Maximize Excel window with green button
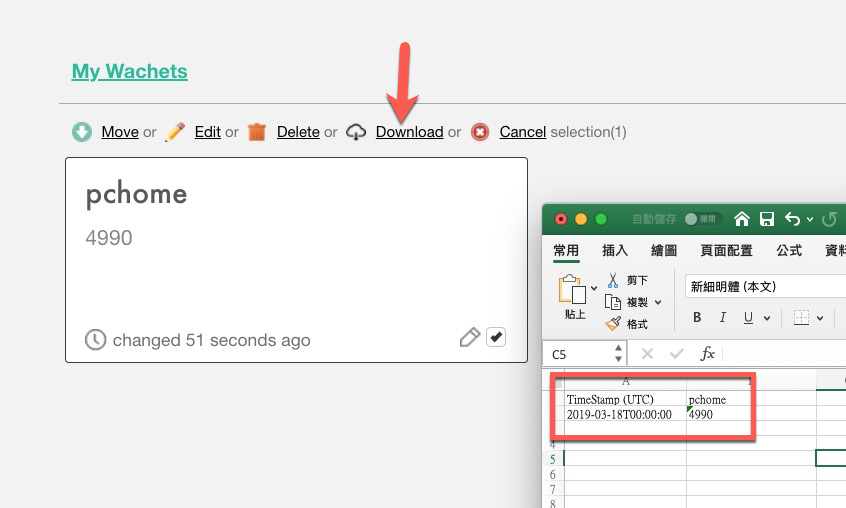The width and height of the screenshot is (846, 508). pos(601,219)
